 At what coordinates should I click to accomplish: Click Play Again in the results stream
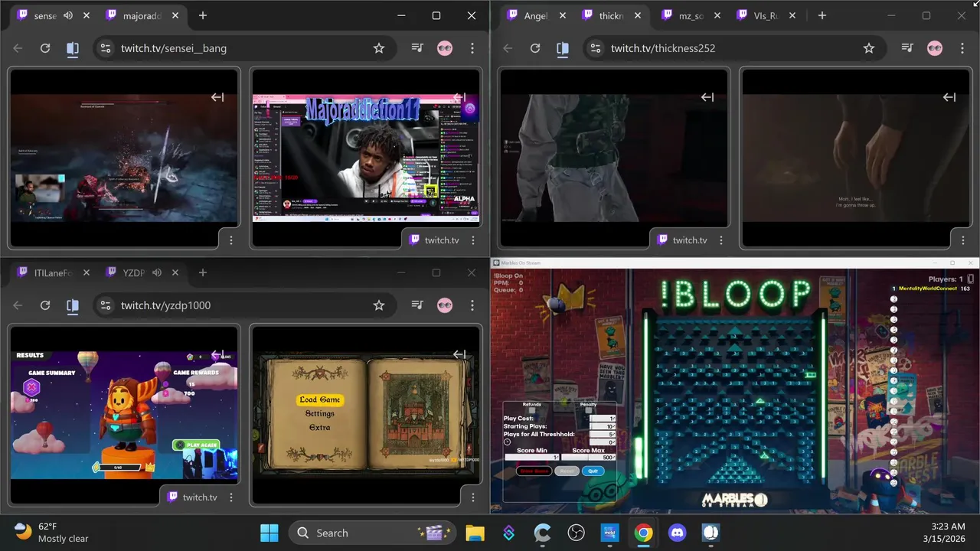pos(197,445)
